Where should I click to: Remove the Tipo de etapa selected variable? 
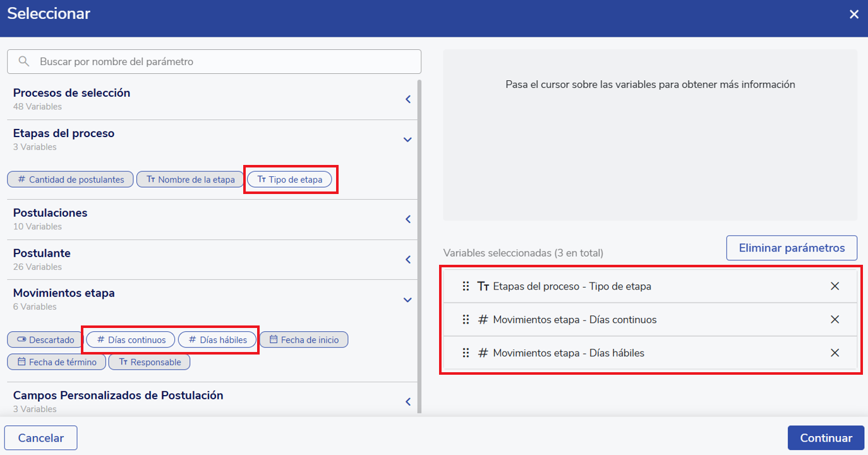(835, 286)
